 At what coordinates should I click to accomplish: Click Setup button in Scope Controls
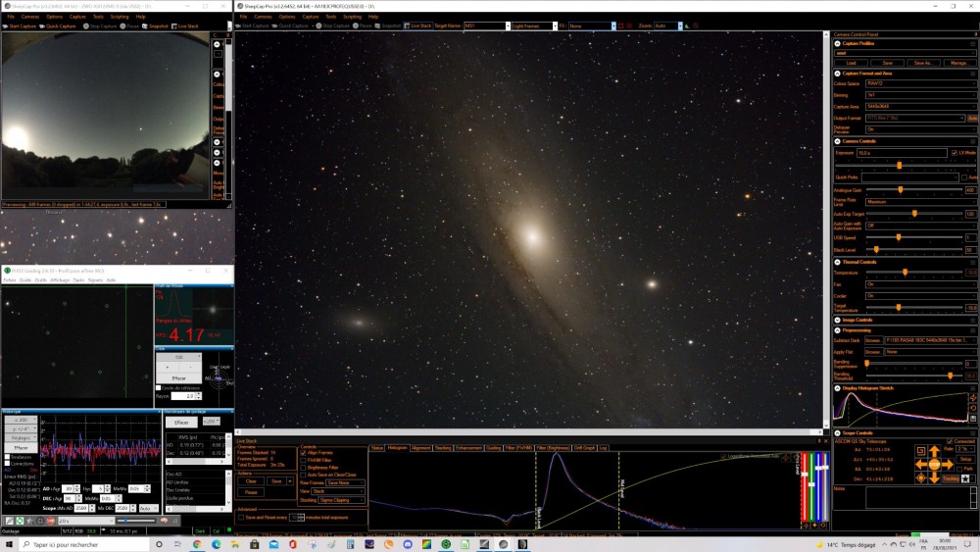[x=965, y=459]
